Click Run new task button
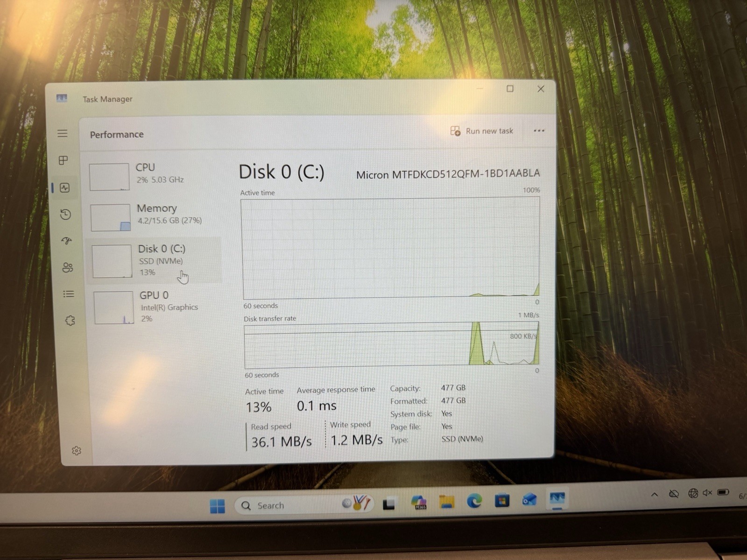The height and width of the screenshot is (560, 747). pos(481,131)
